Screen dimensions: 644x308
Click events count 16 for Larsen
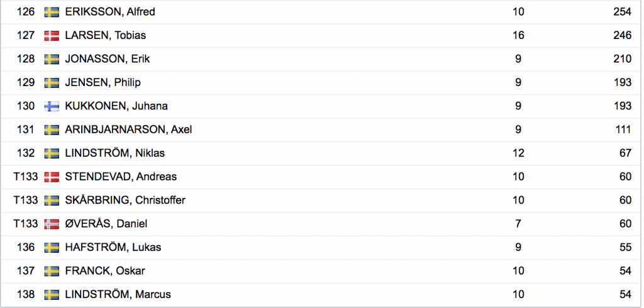tap(518, 35)
